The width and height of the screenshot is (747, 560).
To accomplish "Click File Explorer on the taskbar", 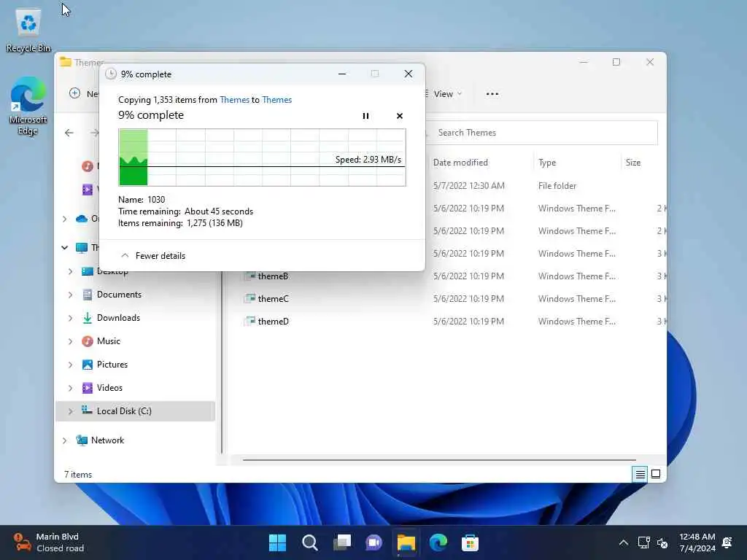I will (406, 542).
